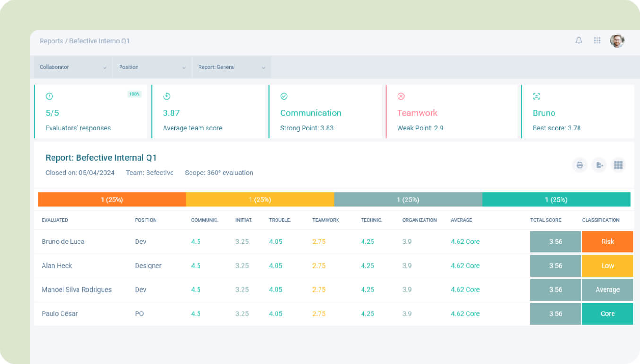Sort by the Total Score column header

pyautogui.click(x=545, y=220)
